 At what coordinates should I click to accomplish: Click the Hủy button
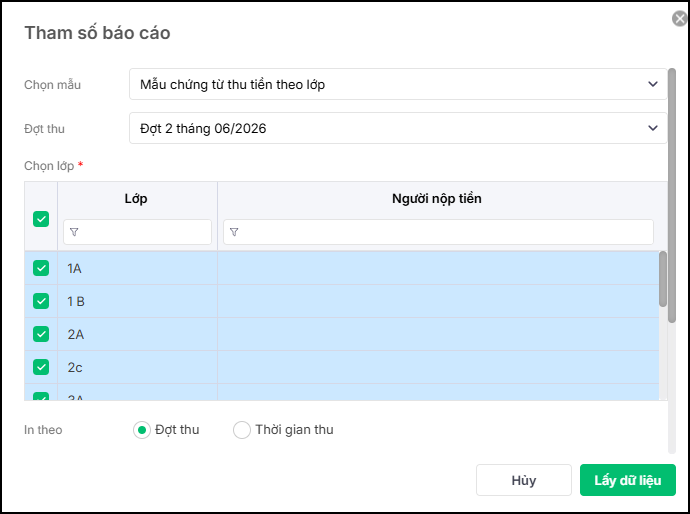523,480
